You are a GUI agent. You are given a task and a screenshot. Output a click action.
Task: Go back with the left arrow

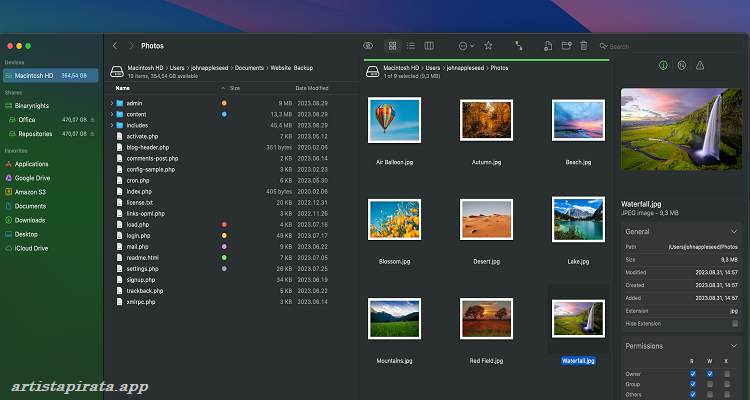coord(116,45)
